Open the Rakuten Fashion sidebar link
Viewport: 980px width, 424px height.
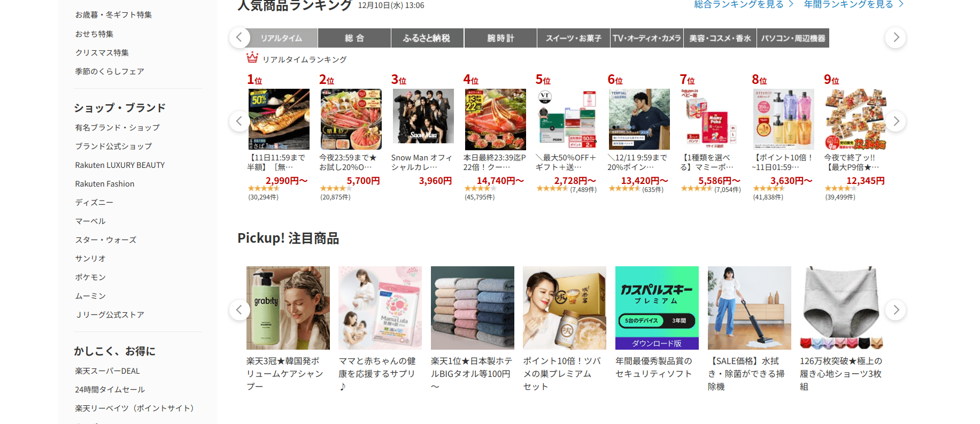(105, 184)
